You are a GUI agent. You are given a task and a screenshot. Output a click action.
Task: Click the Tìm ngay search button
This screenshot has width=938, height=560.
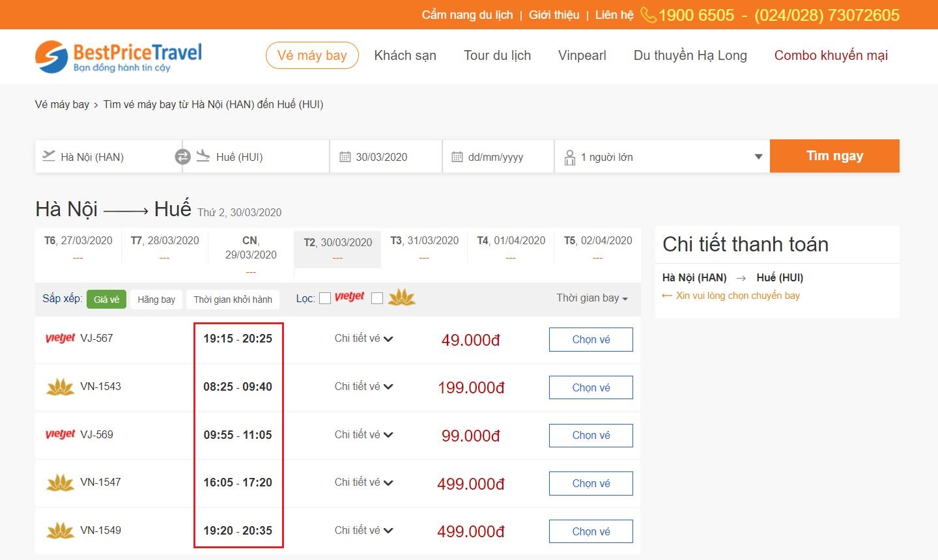pyautogui.click(x=834, y=156)
